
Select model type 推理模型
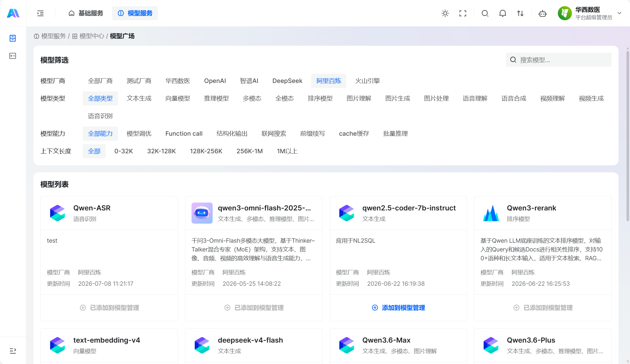tap(216, 98)
